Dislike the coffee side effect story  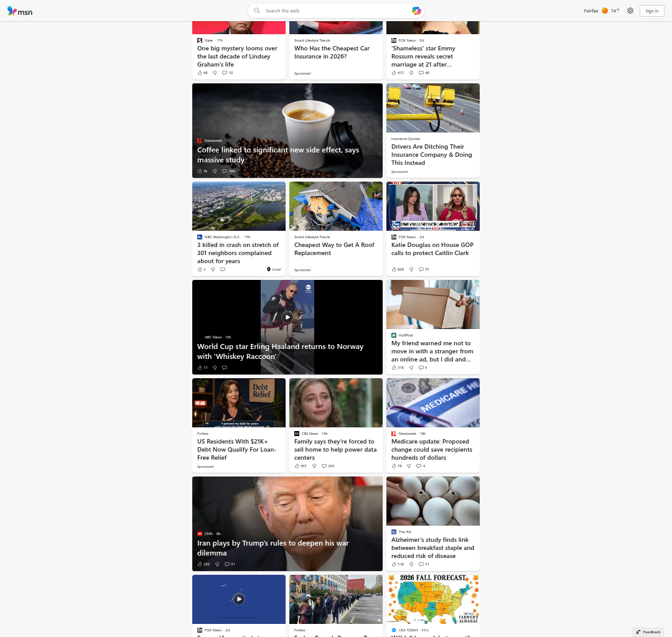tap(215, 171)
